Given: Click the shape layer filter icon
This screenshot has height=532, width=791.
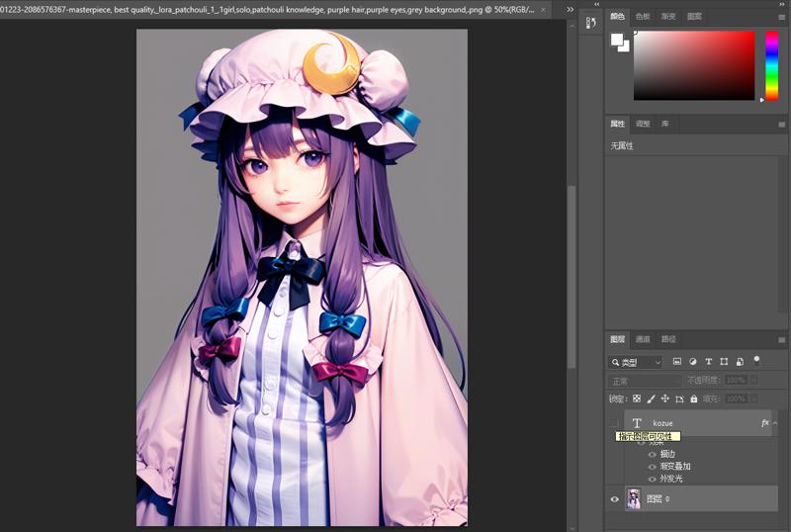Looking at the screenshot, I should (x=724, y=361).
